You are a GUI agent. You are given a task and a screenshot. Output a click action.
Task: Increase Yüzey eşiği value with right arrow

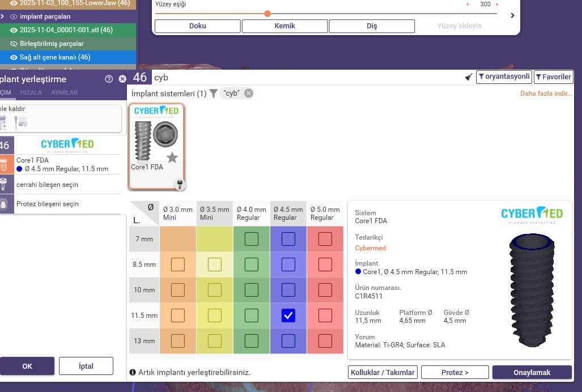pyautogui.click(x=497, y=5)
